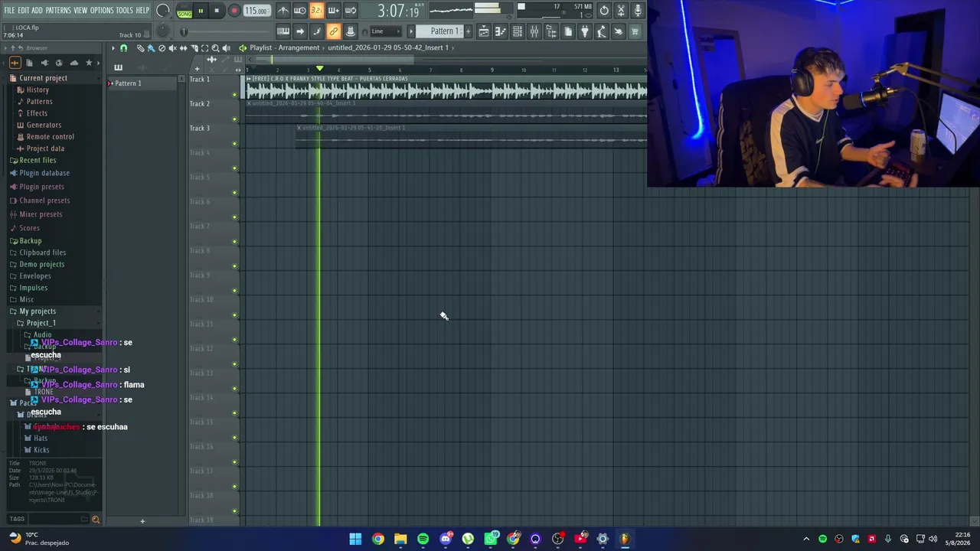
Task: Select the playlist delete tool
Action: [162, 47]
